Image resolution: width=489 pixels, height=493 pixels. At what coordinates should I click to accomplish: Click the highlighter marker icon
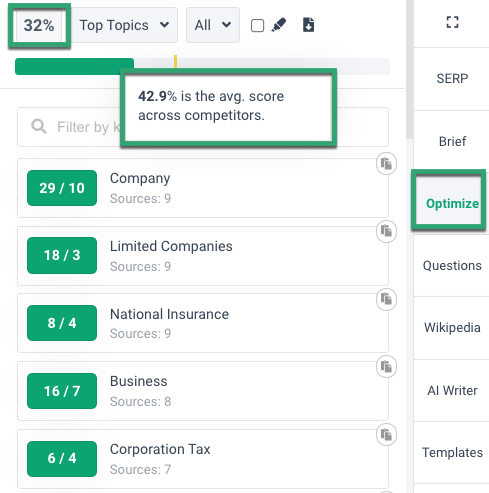pos(279,25)
